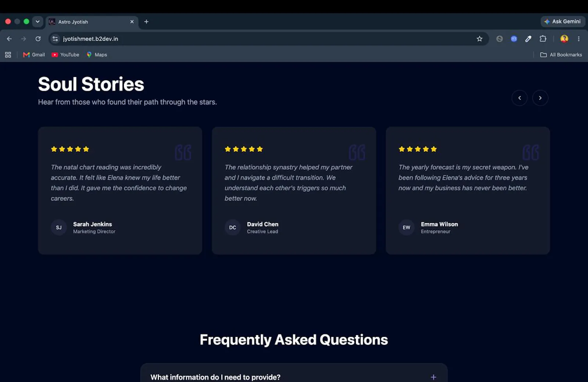This screenshot has height=382, width=588.
Task: Click the 'Frequently Asked Questions' heading
Action: point(294,340)
